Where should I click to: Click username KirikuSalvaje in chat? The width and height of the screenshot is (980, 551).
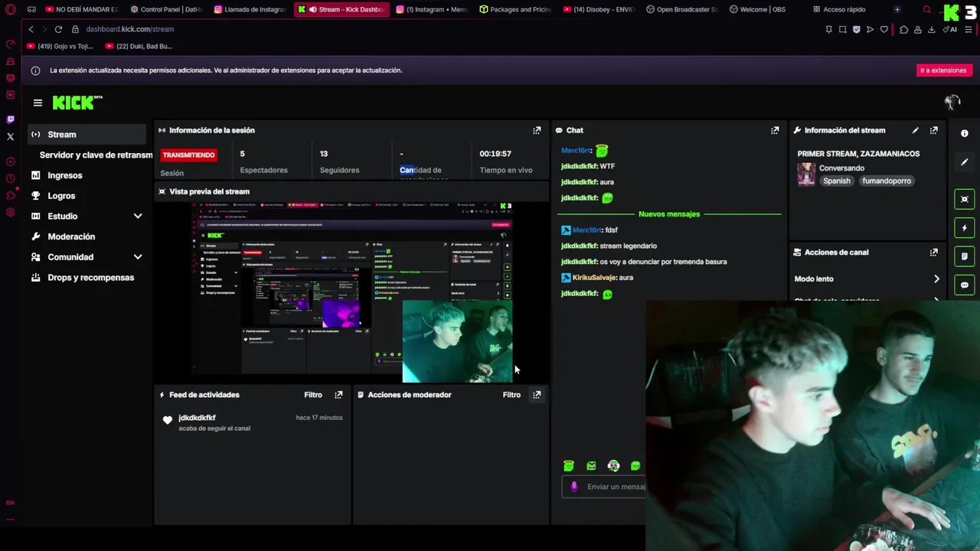point(593,278)
